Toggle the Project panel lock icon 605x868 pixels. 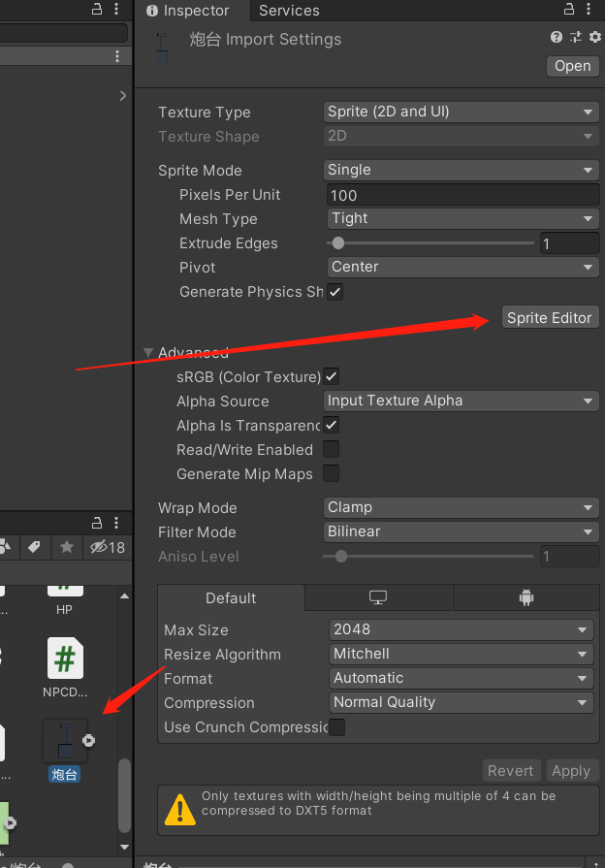click(96, 523)
